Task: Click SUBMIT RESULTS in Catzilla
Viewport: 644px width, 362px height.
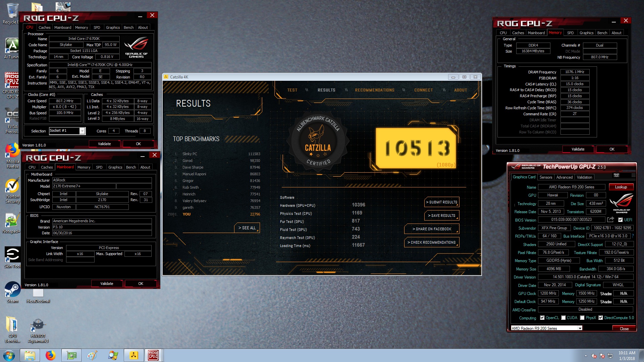Action: tap(442, 202)
